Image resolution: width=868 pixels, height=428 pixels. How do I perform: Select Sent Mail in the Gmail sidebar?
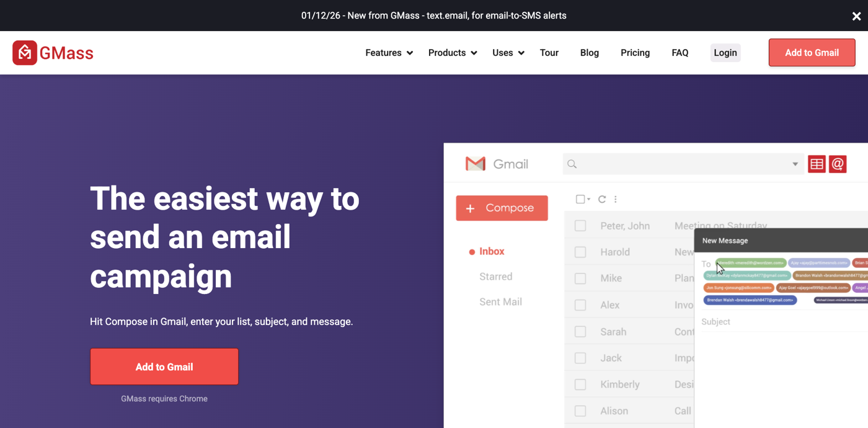pyautogui.click(x=501, y=302)
